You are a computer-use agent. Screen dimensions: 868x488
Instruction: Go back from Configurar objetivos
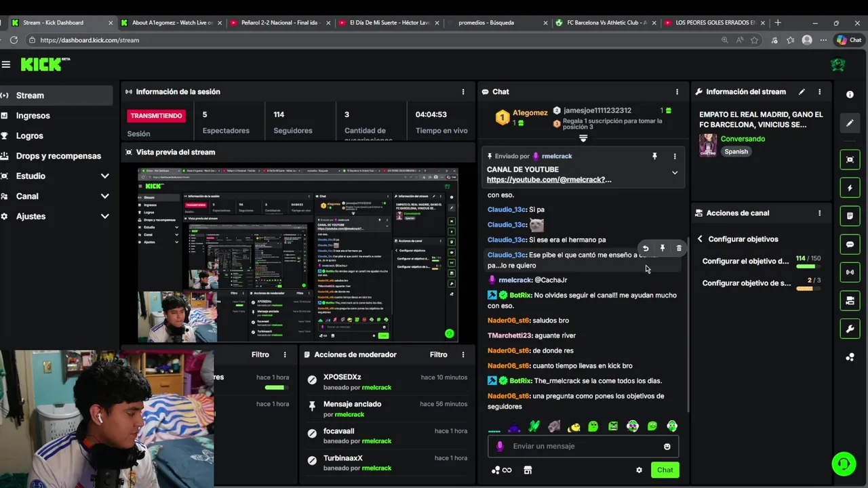coord(700,239)
